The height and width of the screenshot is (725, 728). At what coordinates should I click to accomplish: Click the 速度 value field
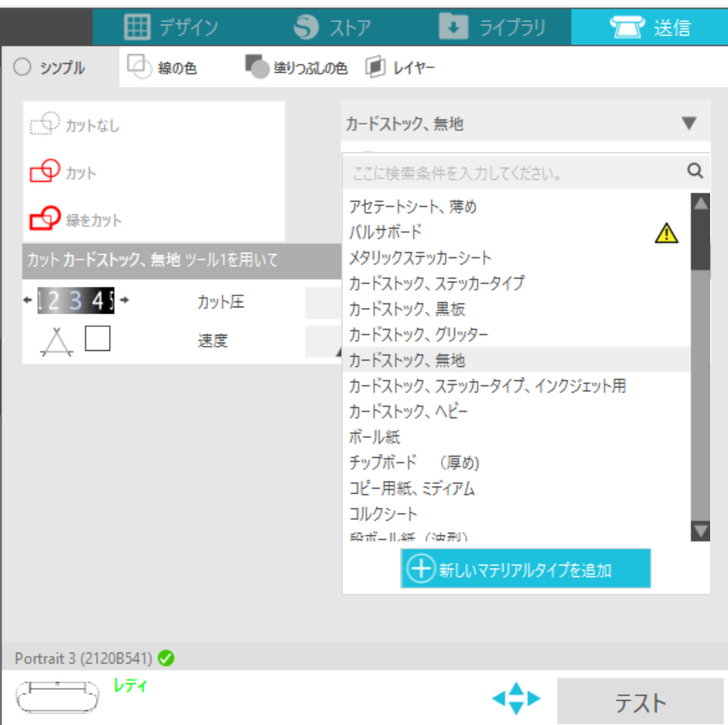coord(323,342)
